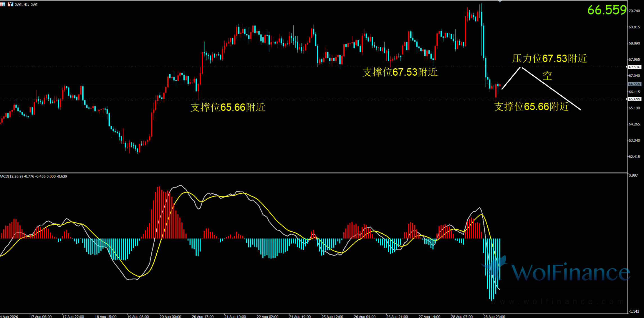Select the 空 text annotation
The width and height of the screenshot is (644, 318).
(547, 75)
